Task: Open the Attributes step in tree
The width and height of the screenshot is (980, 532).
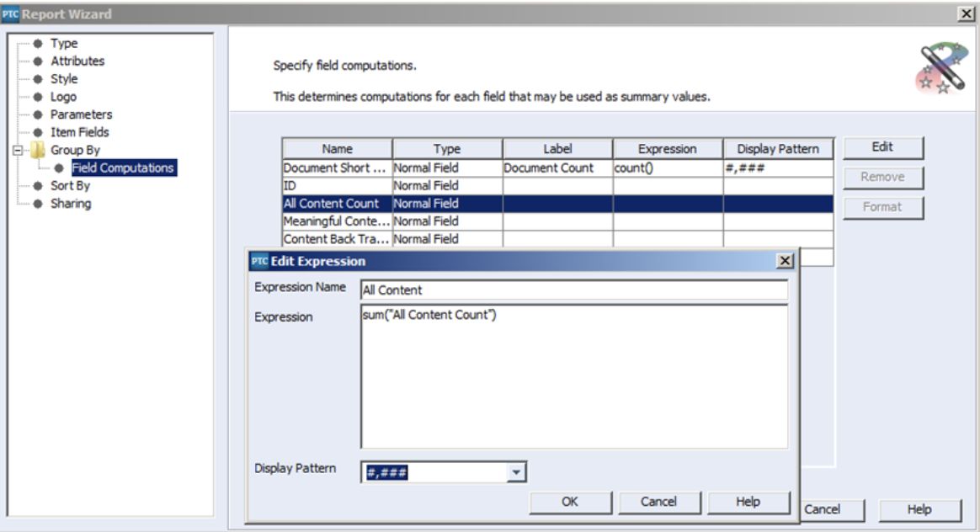Action: [x=77, y=61]
